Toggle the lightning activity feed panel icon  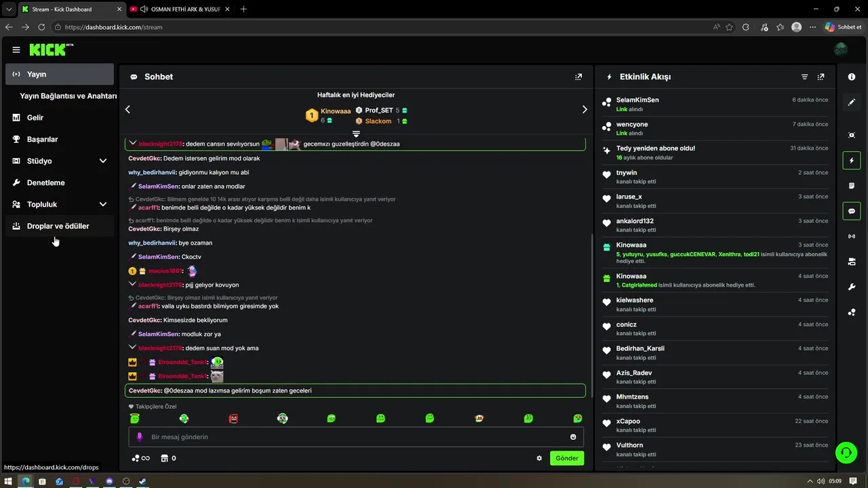click(852, 161)
